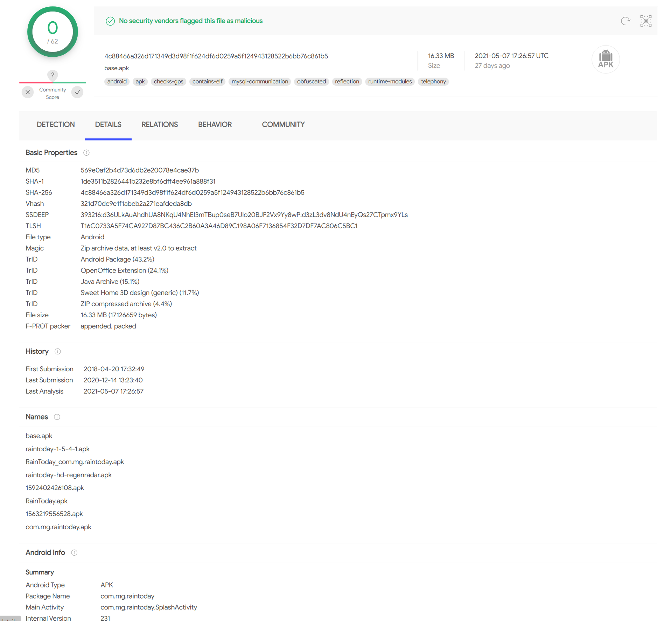Click the reflection tag
The image size is (672, 621).
pos(347,82)
